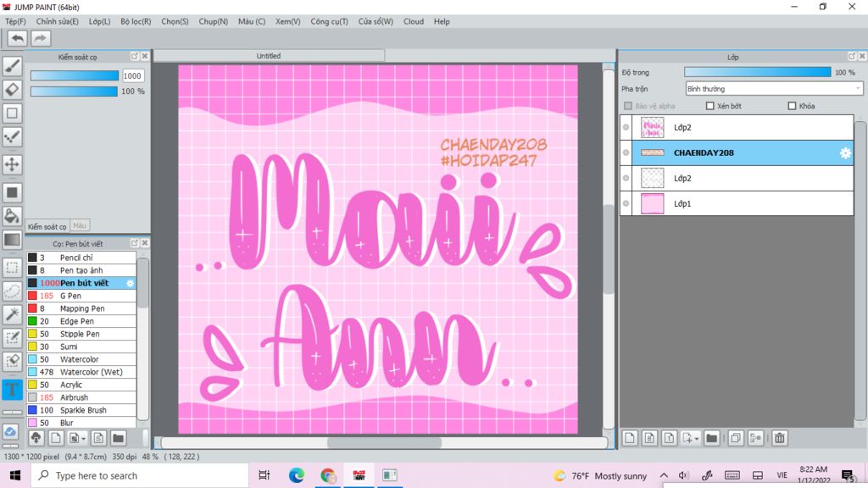Select the Move tool
This screenshot has height=488, width=868.
pos(12,164)
